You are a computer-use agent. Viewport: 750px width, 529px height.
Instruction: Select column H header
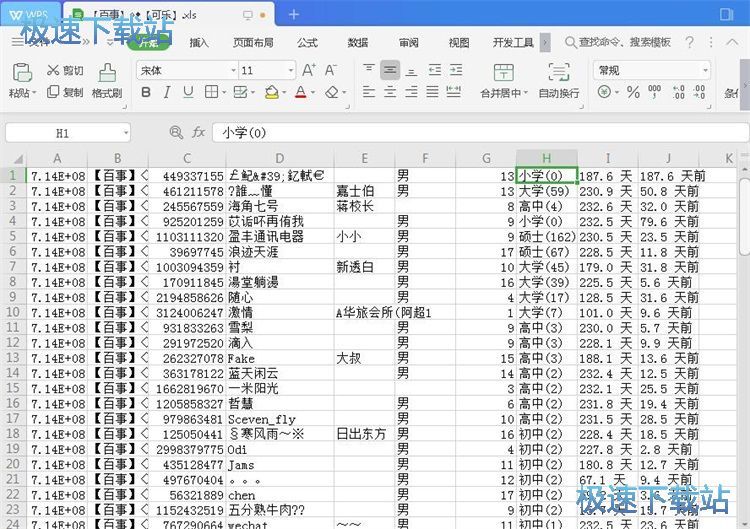pos(547,158)
